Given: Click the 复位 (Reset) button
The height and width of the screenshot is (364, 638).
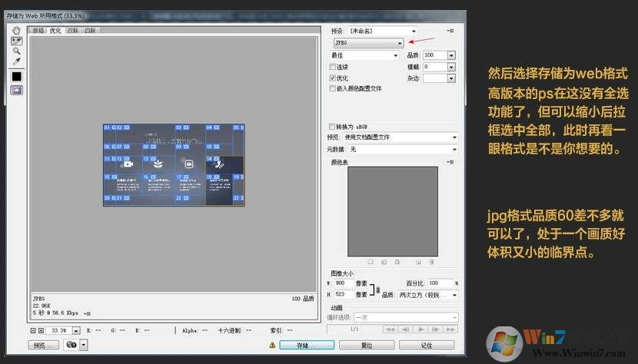Looking at the screenshot, I should pyautogui.click(x=367, y=346).
